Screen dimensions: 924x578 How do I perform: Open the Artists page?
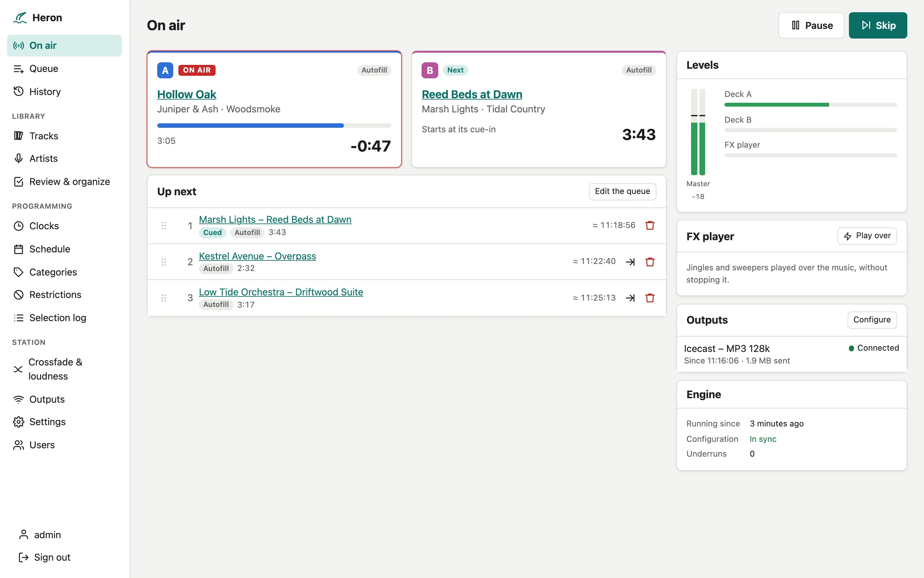pos(64,159)
